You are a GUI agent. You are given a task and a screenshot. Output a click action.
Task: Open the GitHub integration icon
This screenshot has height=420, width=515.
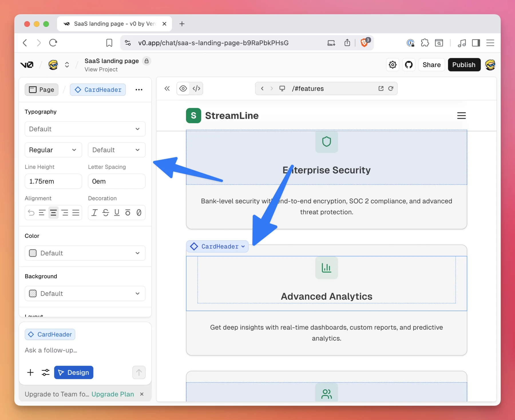pos(409,65)
